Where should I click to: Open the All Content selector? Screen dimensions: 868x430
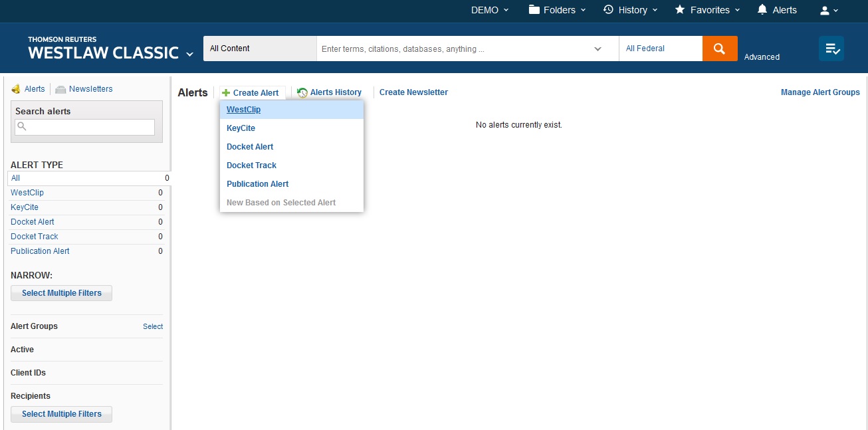(x=259, y=49)
